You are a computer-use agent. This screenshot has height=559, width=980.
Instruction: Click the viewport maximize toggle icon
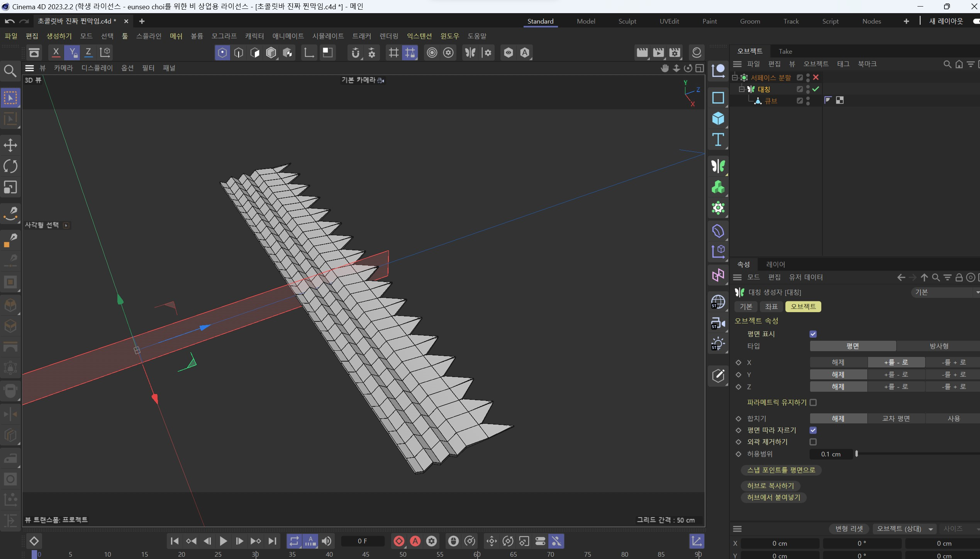pyautogui.click(x=699, y=68)
